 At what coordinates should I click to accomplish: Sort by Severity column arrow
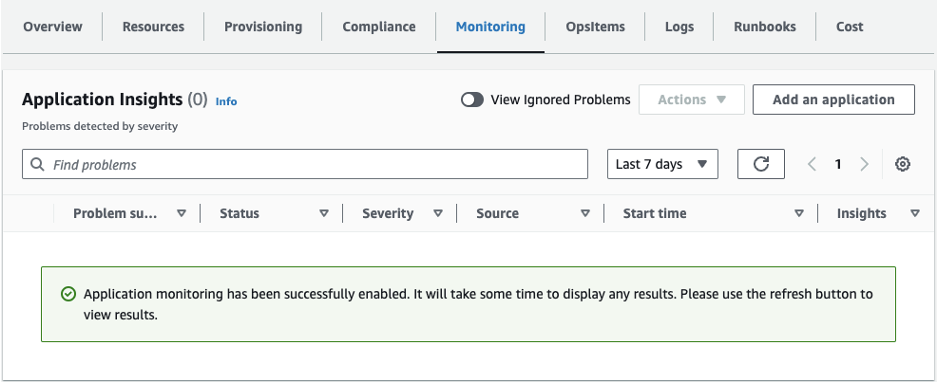pyautogui.click(x=437, y=213)
